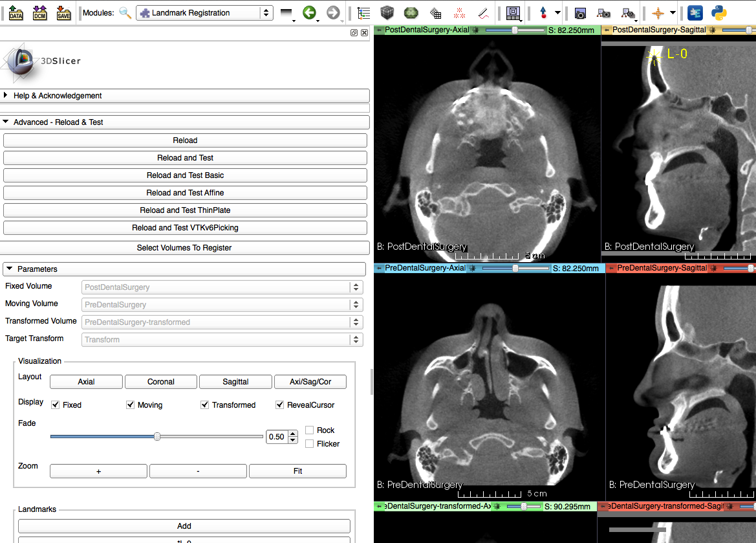Click the Fade value input field
Viewport: 756px width, 543px height.
pos(277,437)
